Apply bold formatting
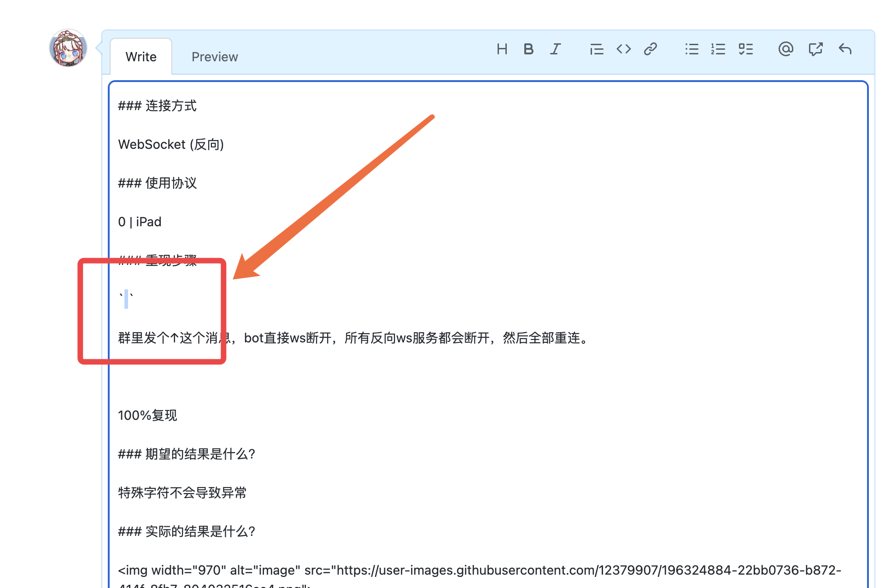This screenshot has width=891, height=588. [528, 49]
